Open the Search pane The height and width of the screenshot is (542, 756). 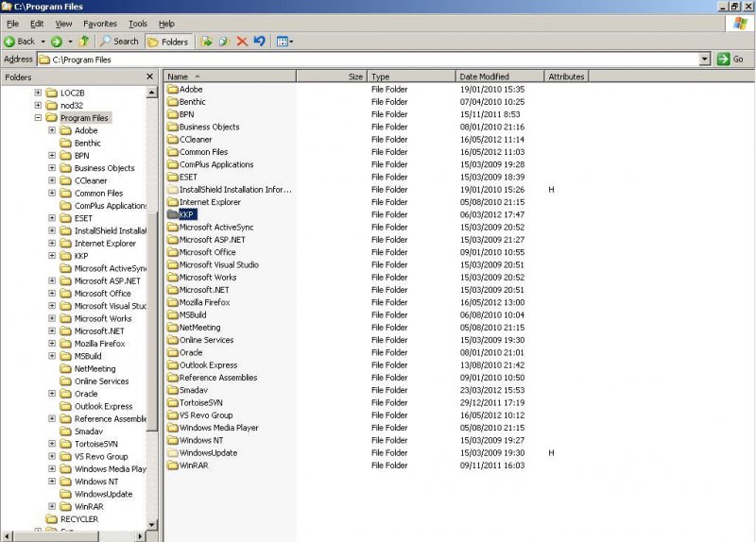119,42
